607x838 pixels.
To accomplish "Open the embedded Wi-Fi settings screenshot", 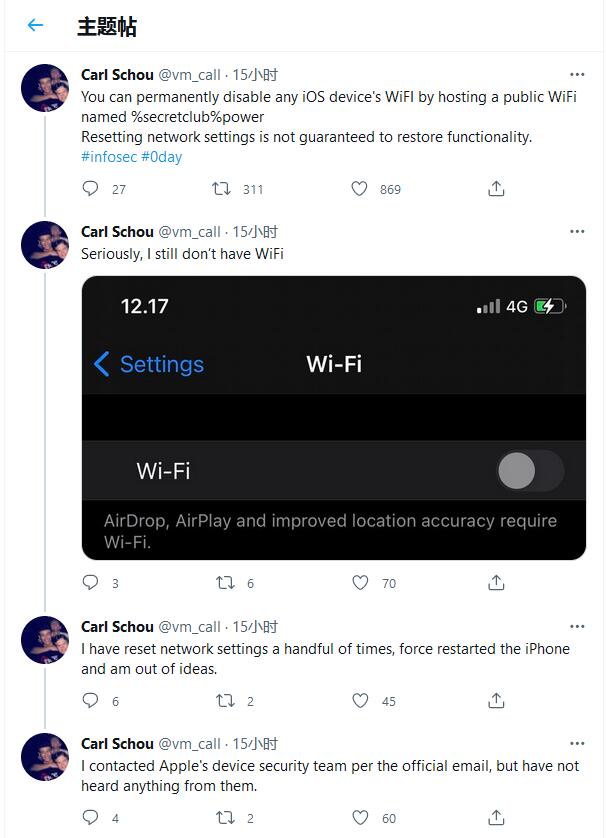I will pyautogui.click(x=333, y=418).
